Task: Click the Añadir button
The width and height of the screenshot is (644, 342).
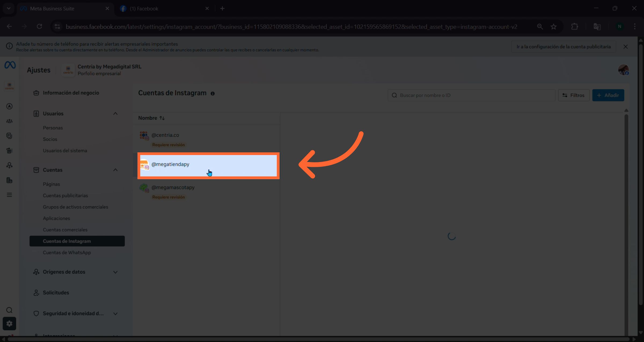Action: pos(608,95)
